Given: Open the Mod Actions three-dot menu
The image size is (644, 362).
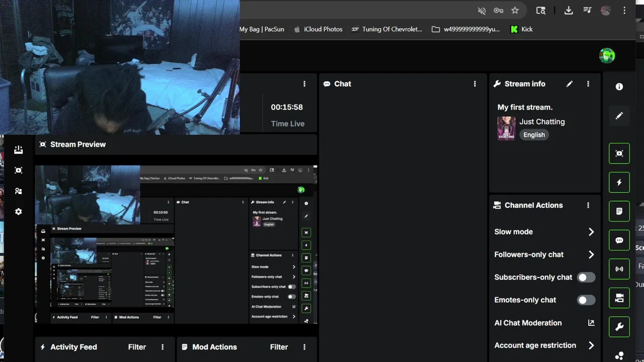Looking at the screenshot, I should [x=304, y=347].
